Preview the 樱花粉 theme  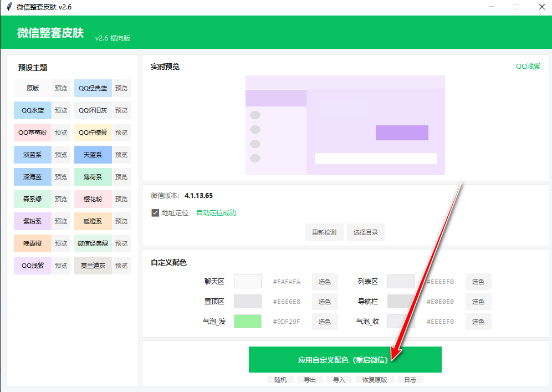point(121,199)
